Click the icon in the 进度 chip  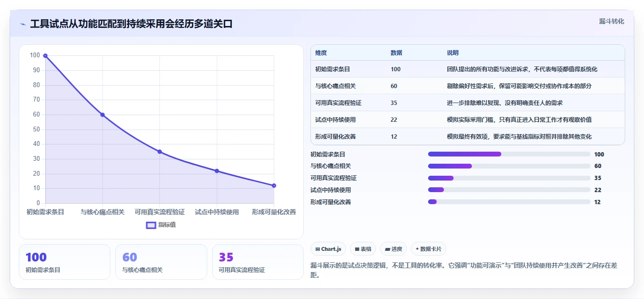point(388,249)
